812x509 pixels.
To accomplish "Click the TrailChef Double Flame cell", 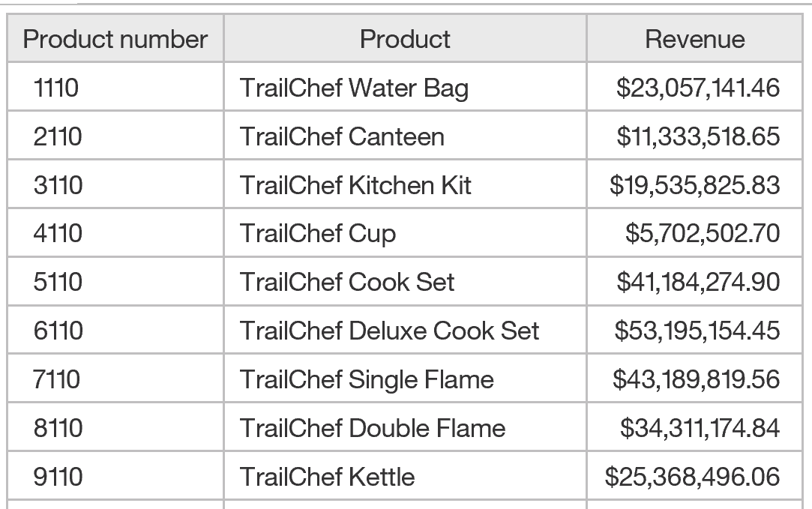I will (x=405, y=428).
